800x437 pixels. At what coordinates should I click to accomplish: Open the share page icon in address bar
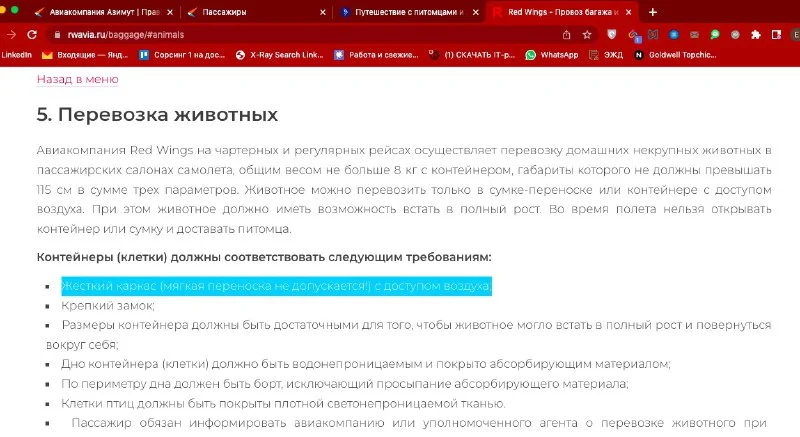click(x=566, y=35)
